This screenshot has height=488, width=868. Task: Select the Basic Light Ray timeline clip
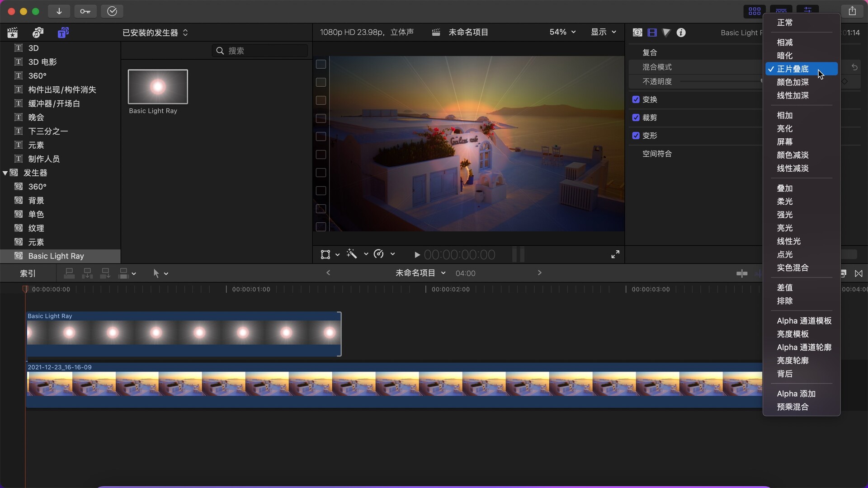click(184, 334)
